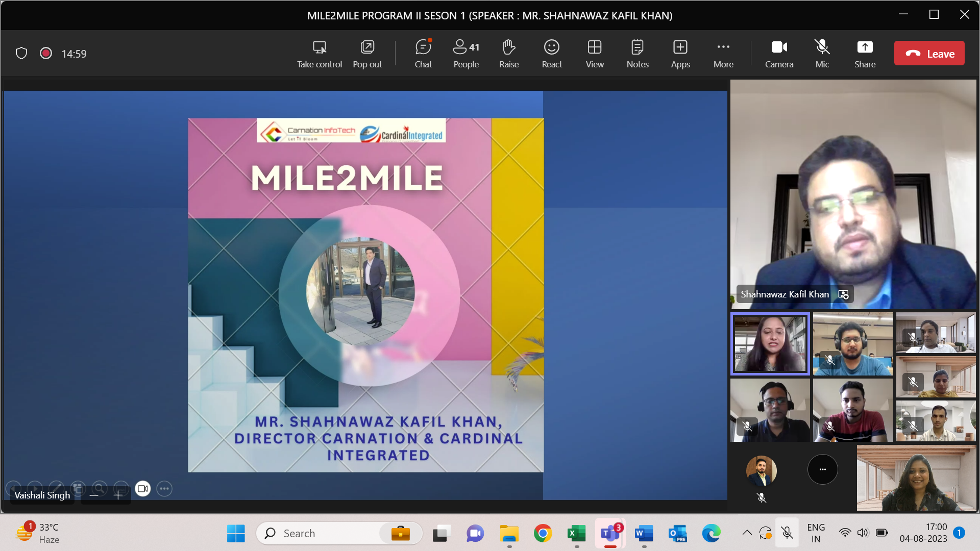Unmute the Mic
The width and height of the screenshot is (980, 551).
[x=822, y=54]
